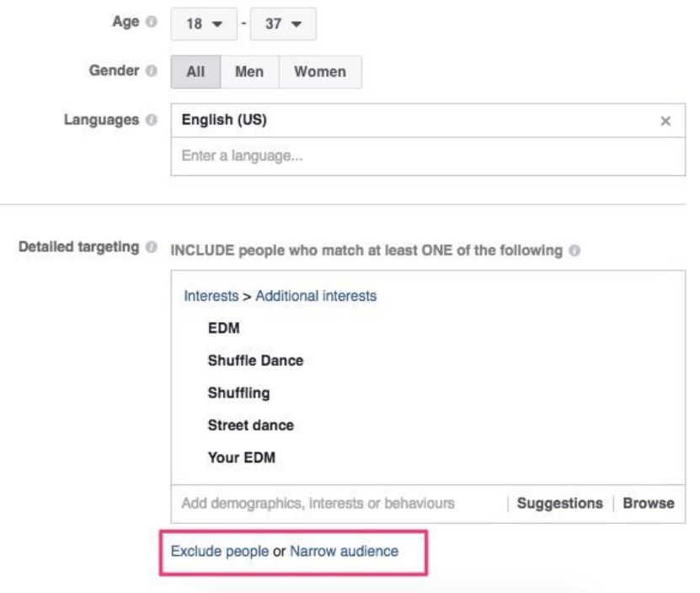Click the Detailed targeting info icon
700x593 pixels.
pyautogui.click(x=152, y=247)
